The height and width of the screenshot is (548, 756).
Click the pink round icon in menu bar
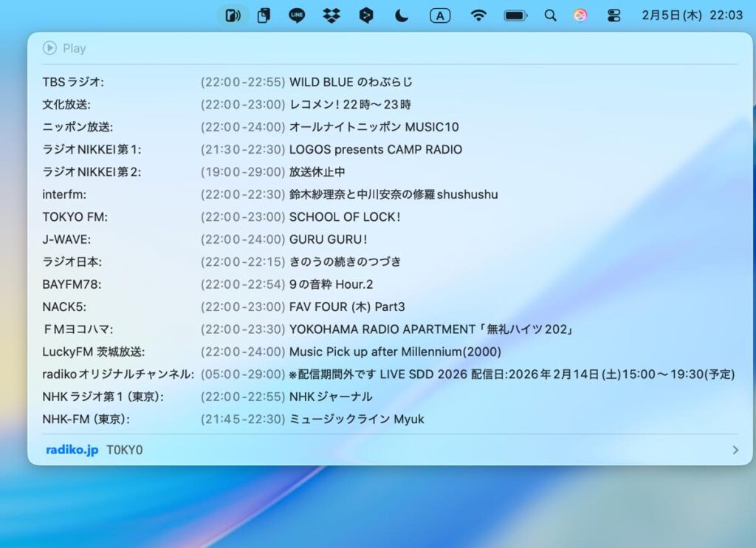[581, 16]
